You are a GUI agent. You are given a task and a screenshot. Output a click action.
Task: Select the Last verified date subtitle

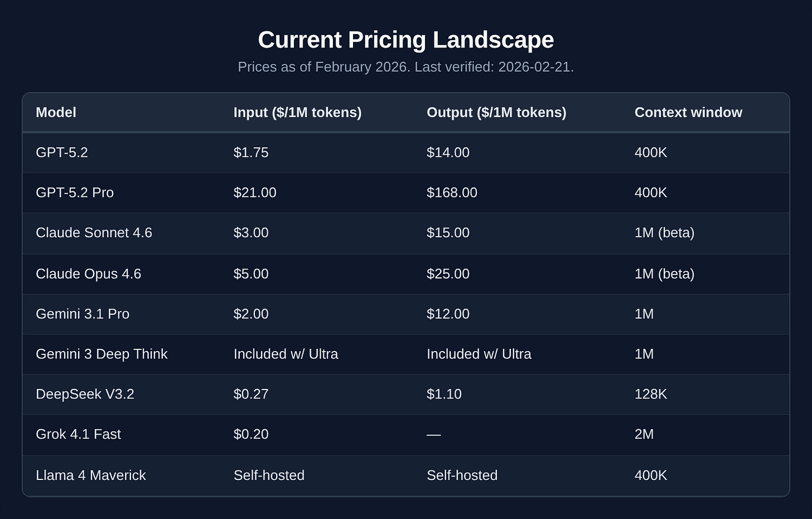click(494, 67)
